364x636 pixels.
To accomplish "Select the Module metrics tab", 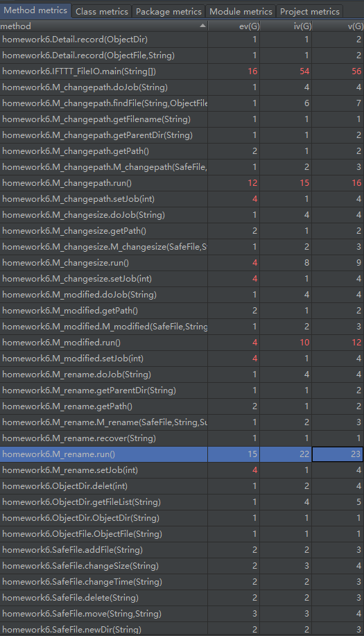I will point(241,11).
